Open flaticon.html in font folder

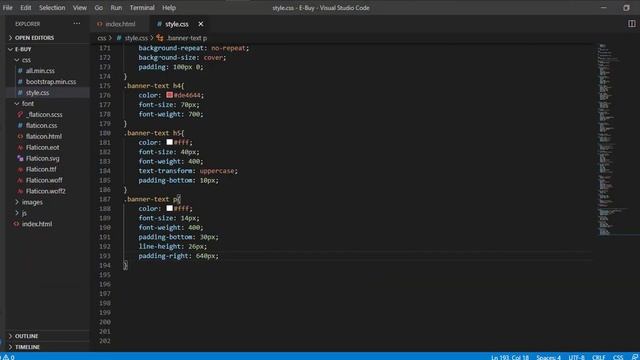44,136
